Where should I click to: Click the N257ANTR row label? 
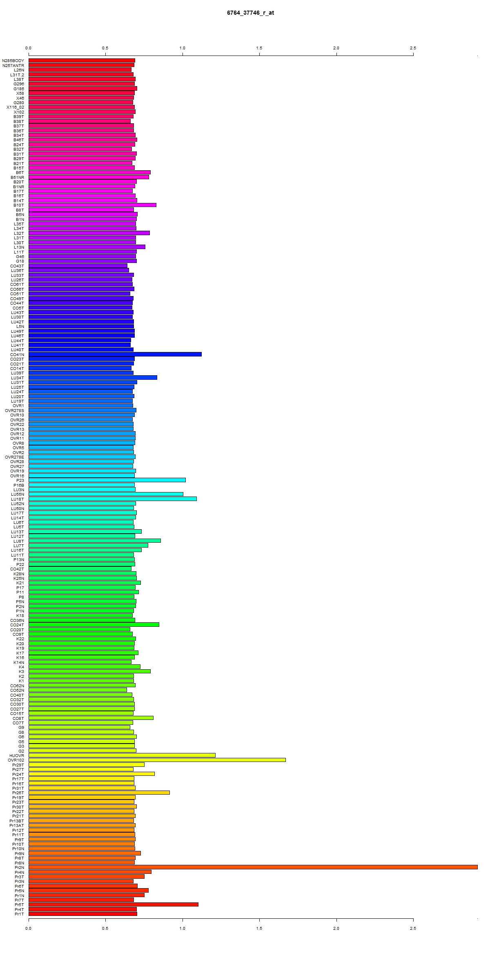click(x=13, y=65)
